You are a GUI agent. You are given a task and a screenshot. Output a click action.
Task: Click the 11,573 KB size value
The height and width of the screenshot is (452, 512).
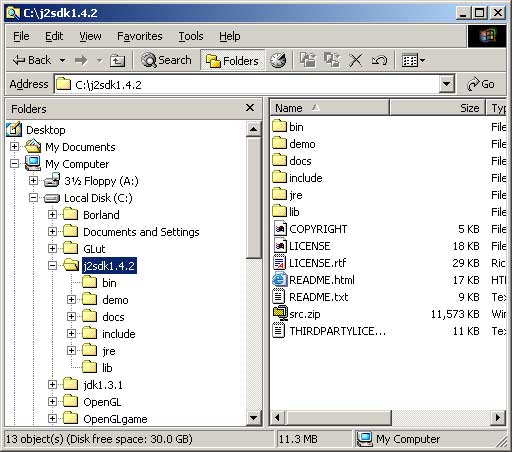coord(455,314)
